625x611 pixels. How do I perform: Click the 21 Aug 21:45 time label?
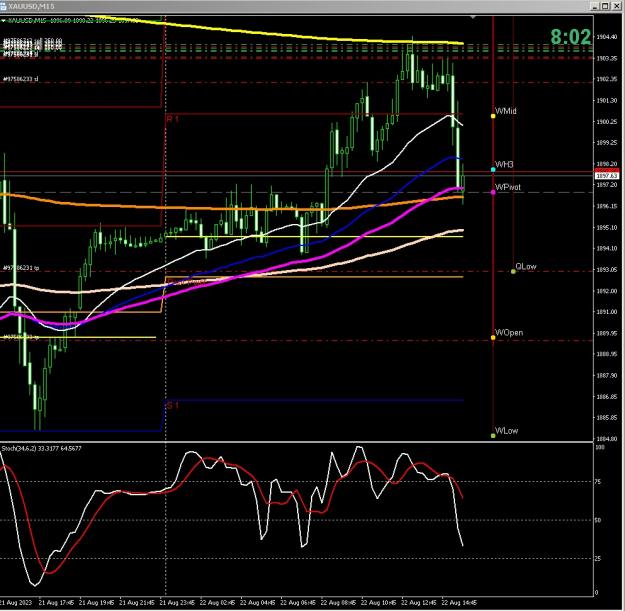tap(137, 603)
